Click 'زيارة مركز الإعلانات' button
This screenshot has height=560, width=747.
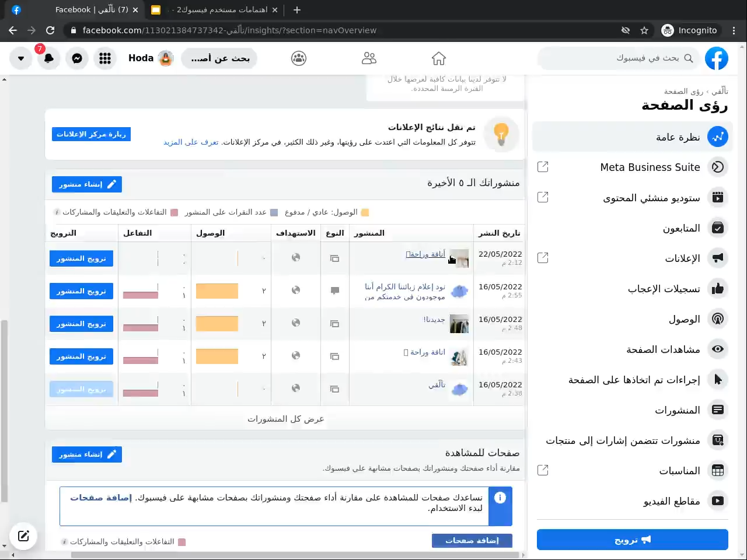(91, 134)
